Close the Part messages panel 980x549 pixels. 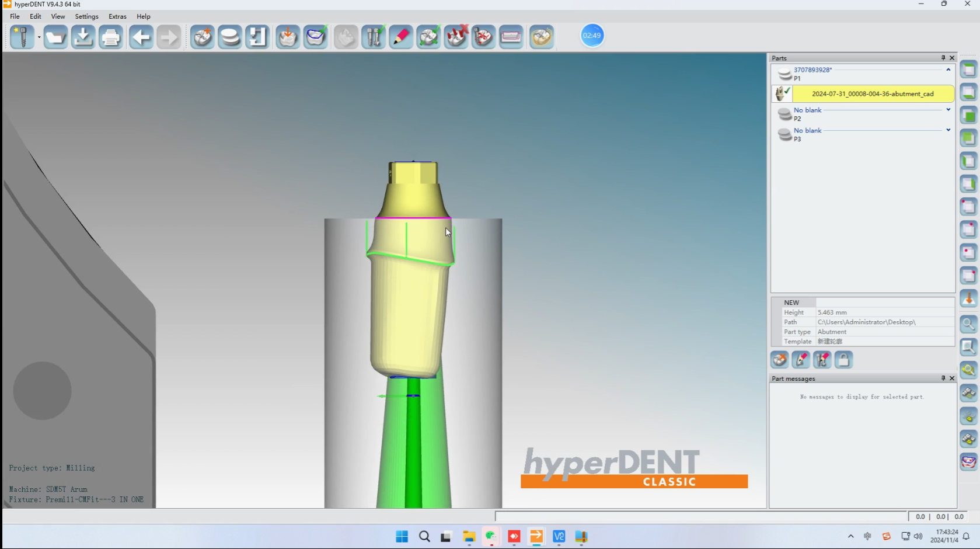952,378
